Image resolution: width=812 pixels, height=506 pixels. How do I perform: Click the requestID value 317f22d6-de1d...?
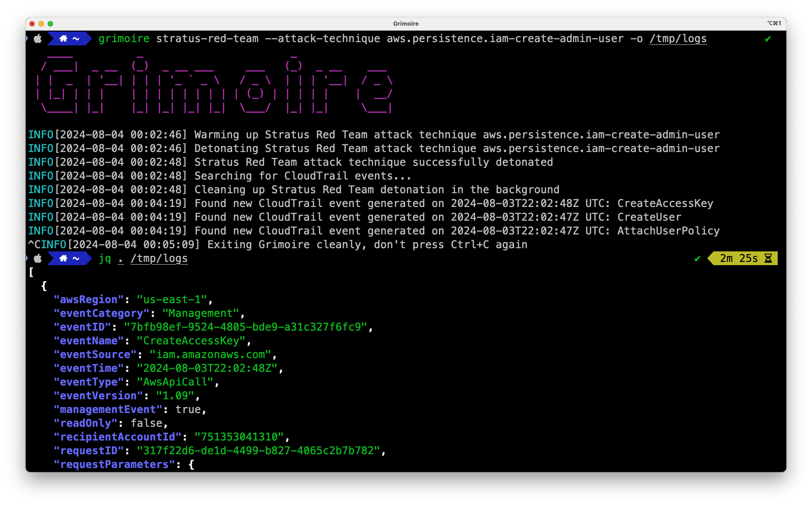(259, 451)
